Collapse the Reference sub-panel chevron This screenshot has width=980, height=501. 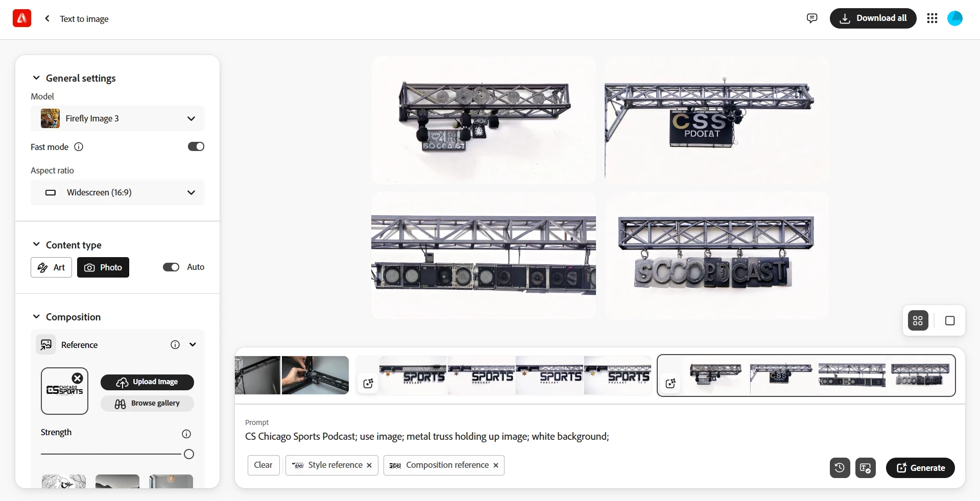pos(193,345)
